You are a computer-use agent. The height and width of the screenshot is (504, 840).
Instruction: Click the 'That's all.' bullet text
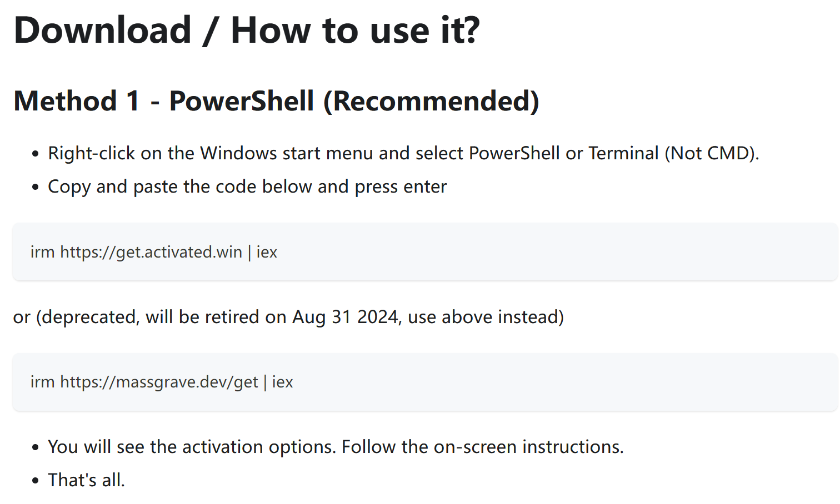coord(86,480)
